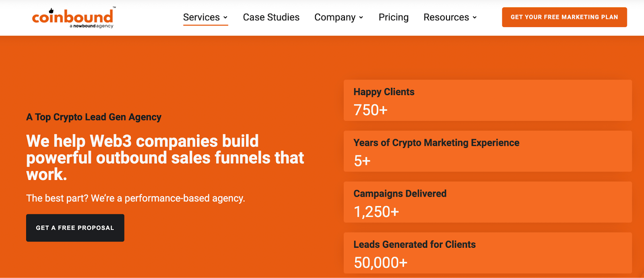
Task: Go to Case Studies page
Action: coord(271,17)
